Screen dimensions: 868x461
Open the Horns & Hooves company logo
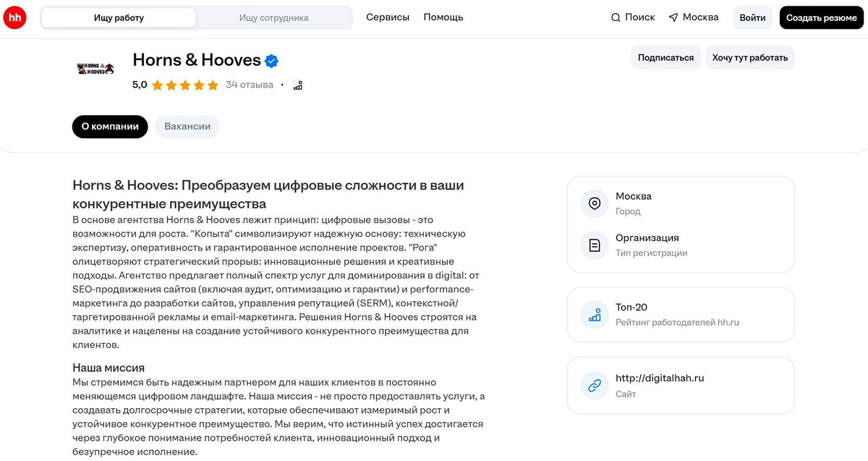(x=95, y=69)
